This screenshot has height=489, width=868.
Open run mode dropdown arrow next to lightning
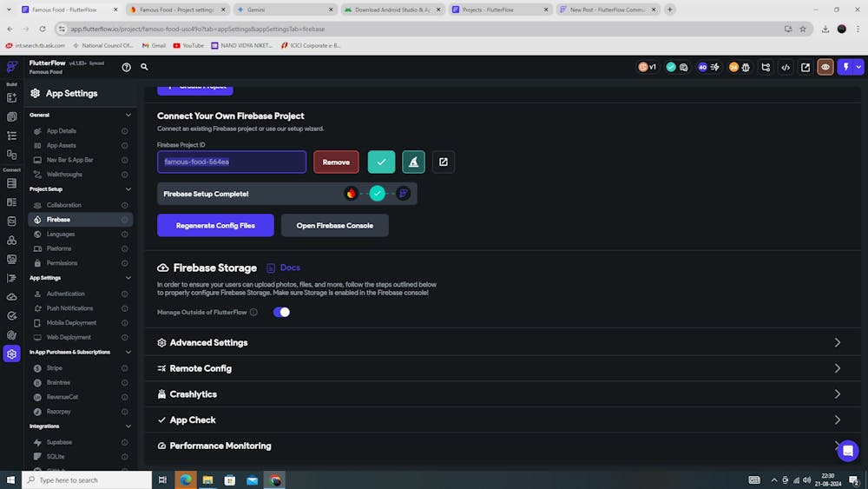click(x=858, y=67)
